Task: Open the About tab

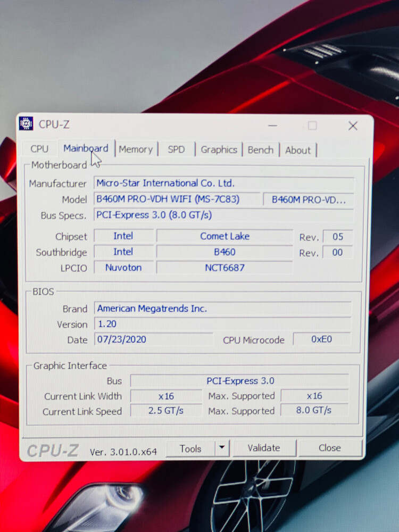Action: point(297,151)
